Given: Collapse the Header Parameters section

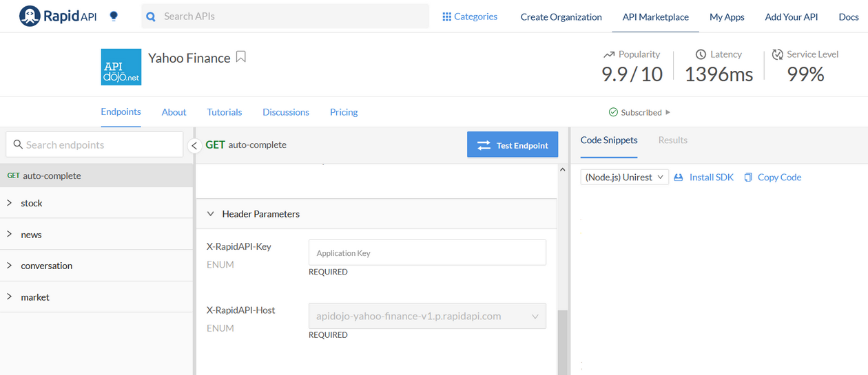Looking at the screenshot, I should tap(211, 214).
